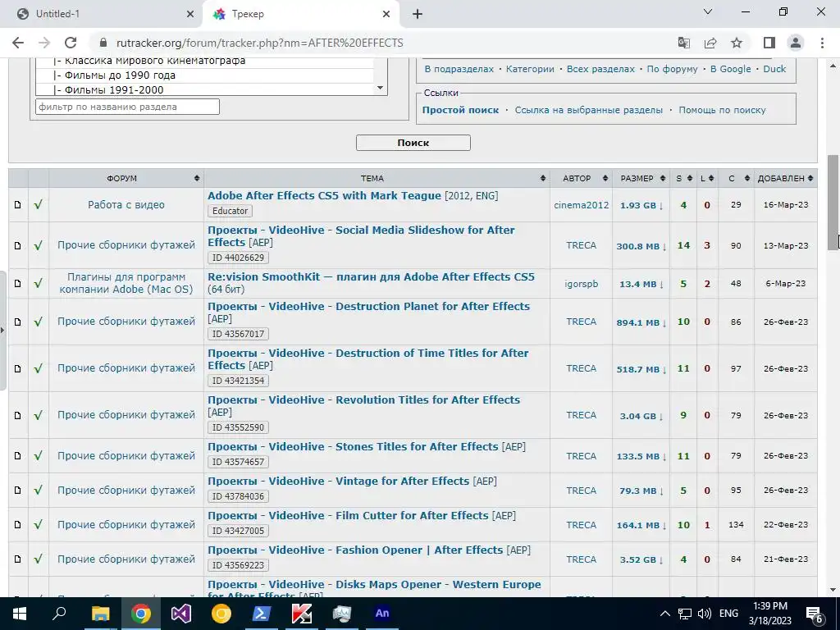The width and height of the screenshot is (840, 630).
Task: Sort results by АВТОР column
Action: (x=582, y=178)
